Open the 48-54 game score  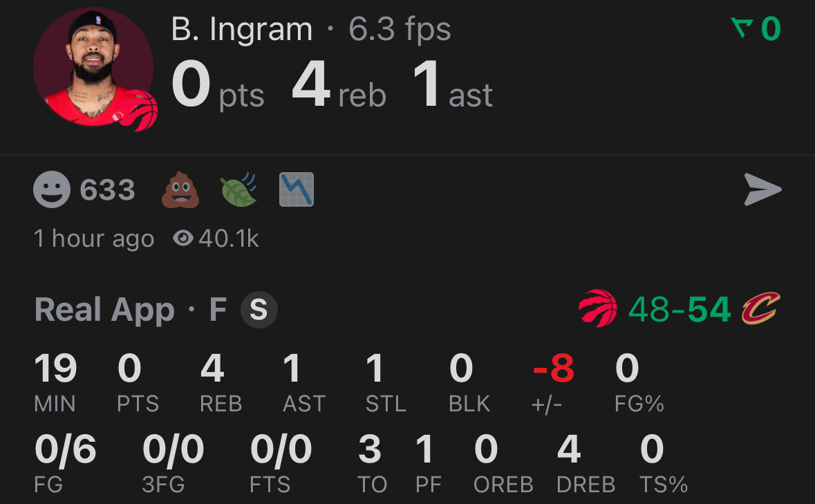pyautogui.click(x=679, y=310)
